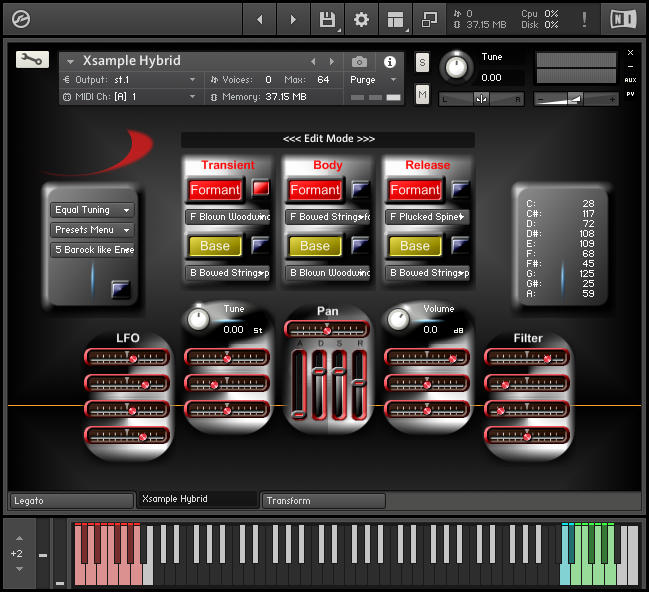Select previous preset arrow next to Xsample Hybrid
The height and width of the screenshot is (592, 649).
click(313, 62)
